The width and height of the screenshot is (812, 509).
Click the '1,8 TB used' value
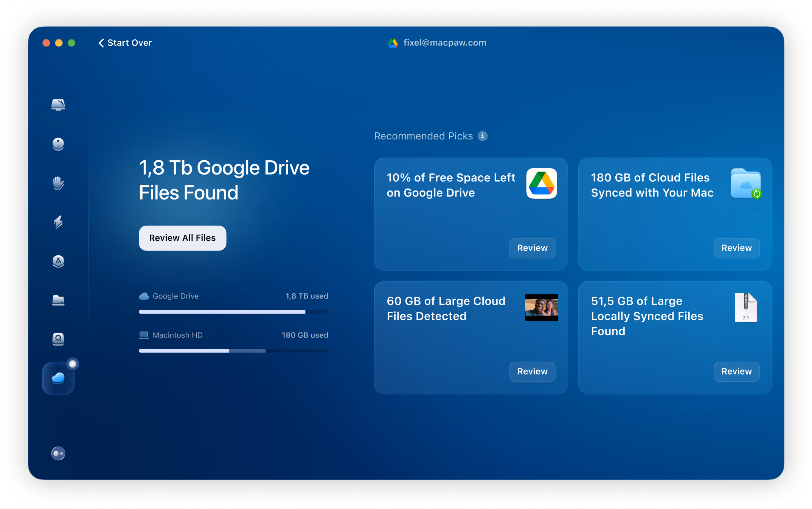(x=307, y=296)
